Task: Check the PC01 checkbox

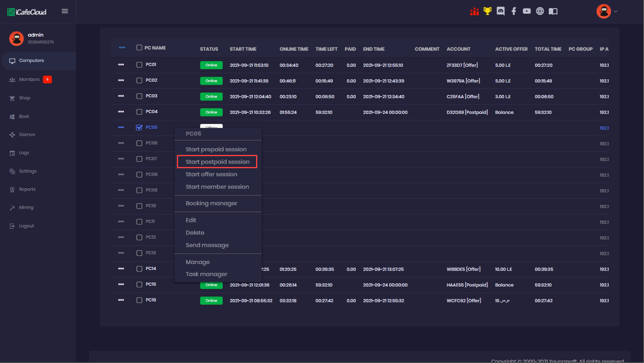Action: (x=139, y=65)
